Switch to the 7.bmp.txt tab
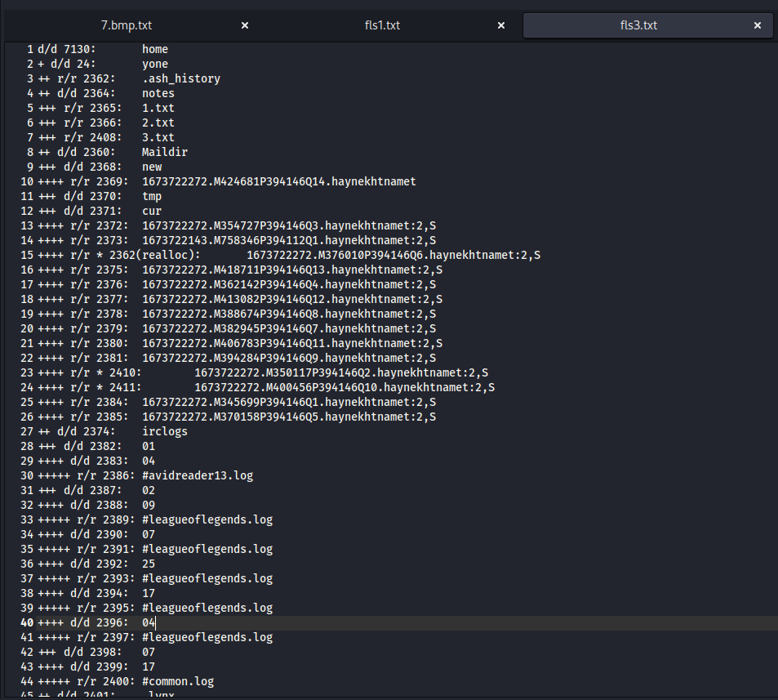The width and height of the screenshot is (778, 700). pos(118,25)
